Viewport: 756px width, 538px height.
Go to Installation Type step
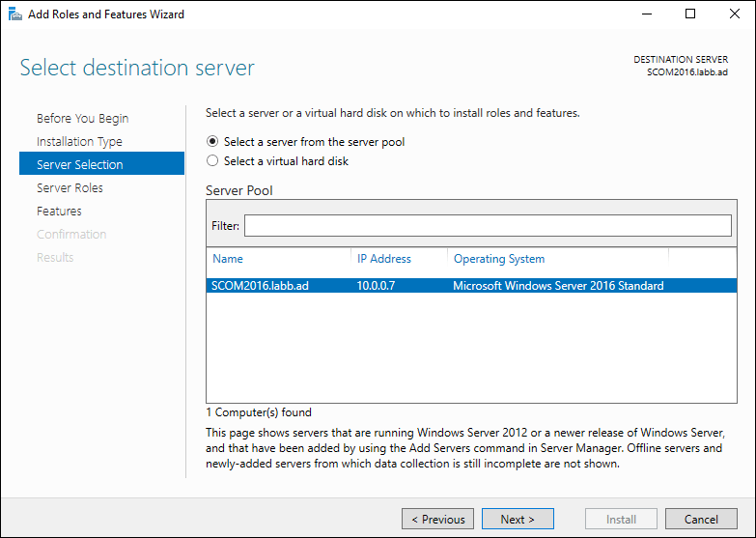pos(79,141)
